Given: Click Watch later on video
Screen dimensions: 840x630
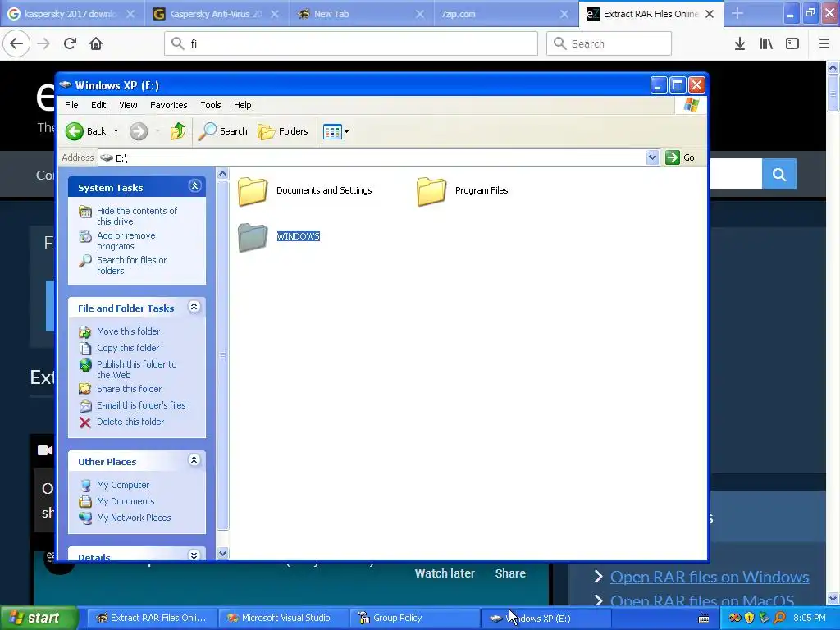Looking at the screenshot, I should (x=445, y=573).
